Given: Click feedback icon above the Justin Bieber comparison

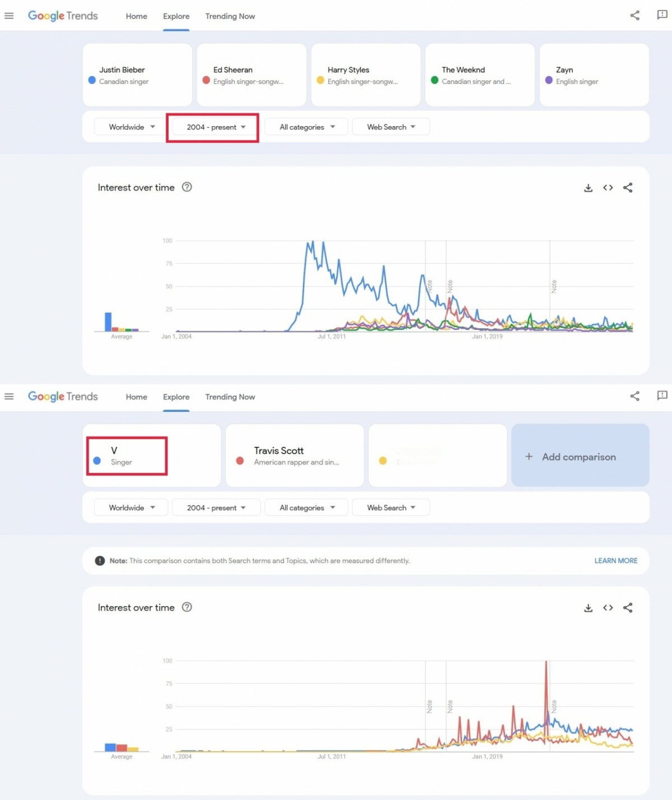Looking at the screenshot, I should click(x=662, y=15).
